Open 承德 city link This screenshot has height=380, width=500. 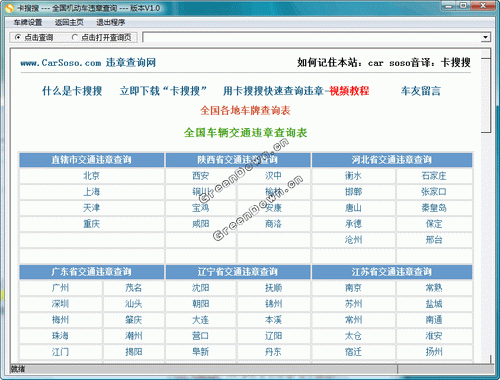click(353, 224)
